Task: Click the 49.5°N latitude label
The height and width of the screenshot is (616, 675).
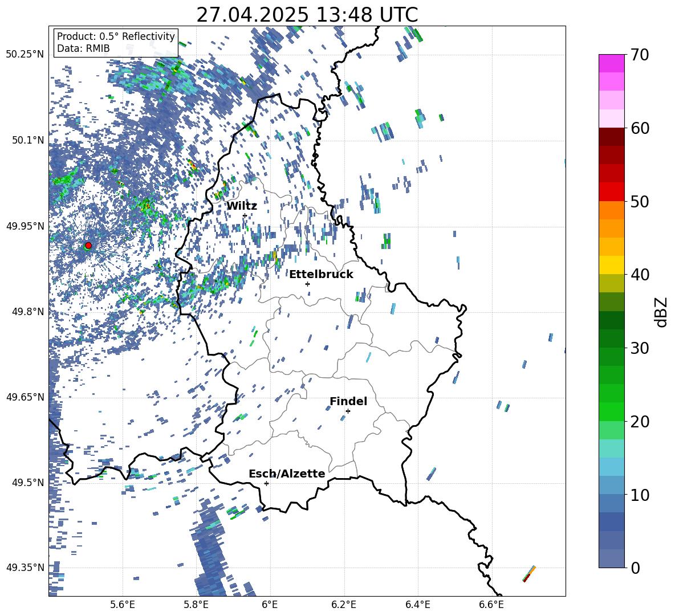Action: tap(28, 483)
